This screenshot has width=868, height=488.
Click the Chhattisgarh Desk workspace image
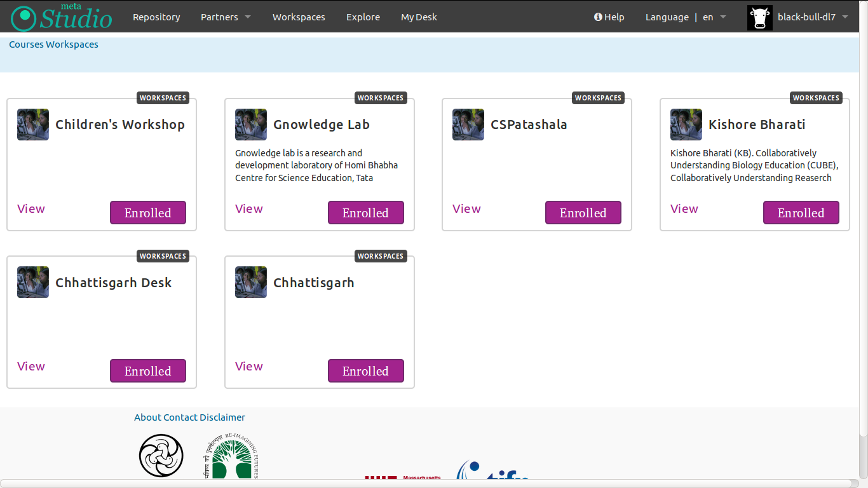point(33,282)
